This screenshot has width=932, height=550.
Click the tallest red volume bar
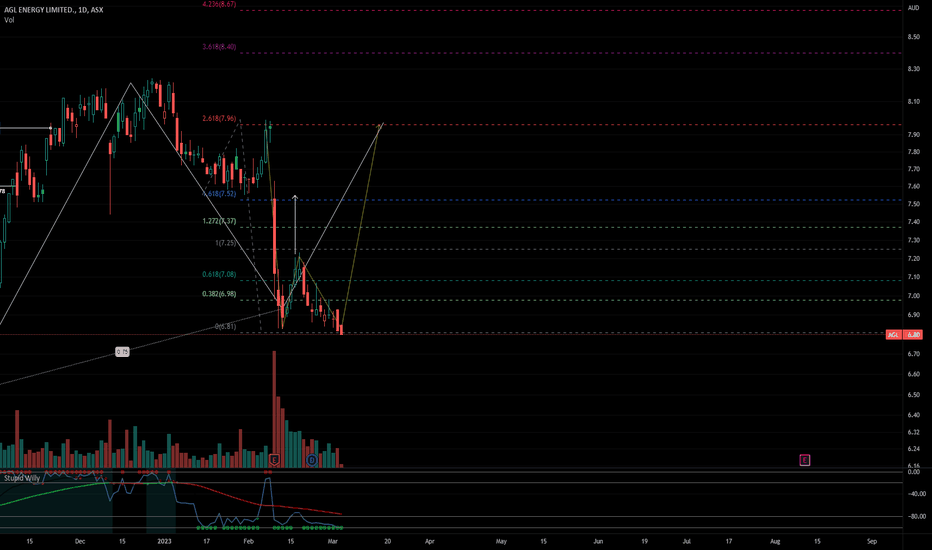pyautogui.click(x=274, y=409)
